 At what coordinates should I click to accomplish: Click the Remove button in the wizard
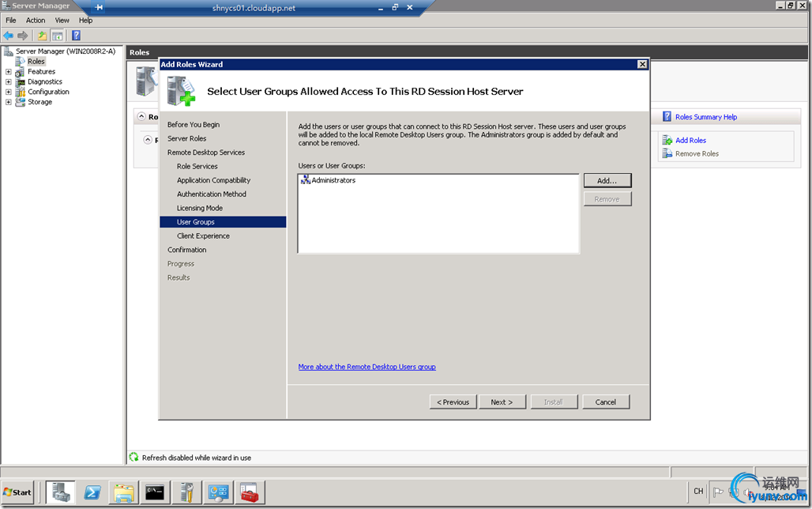[x=607, y=199]
